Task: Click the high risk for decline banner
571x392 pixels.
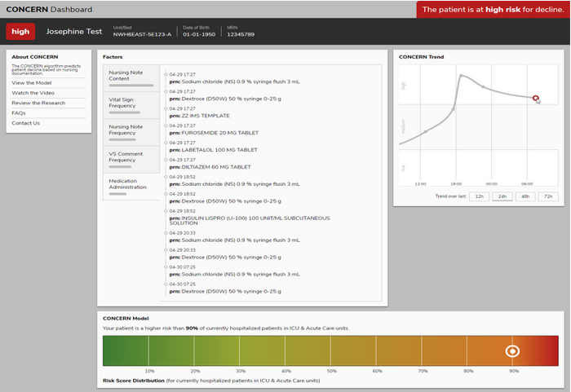Action: [493, 10]
